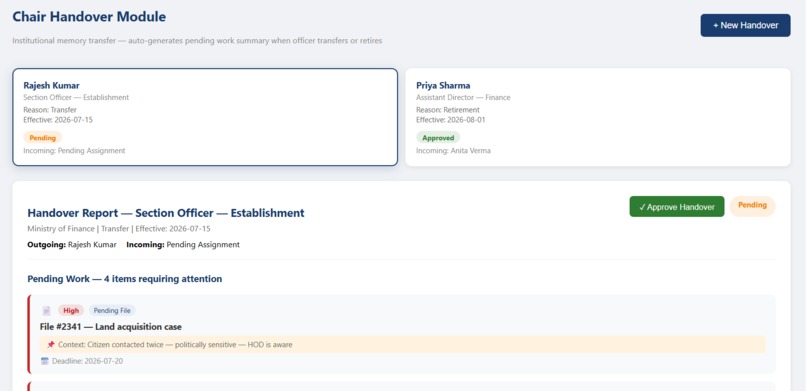
Task: Click Assistant Director — Finance subtitle
Action: tap(463, 97)
